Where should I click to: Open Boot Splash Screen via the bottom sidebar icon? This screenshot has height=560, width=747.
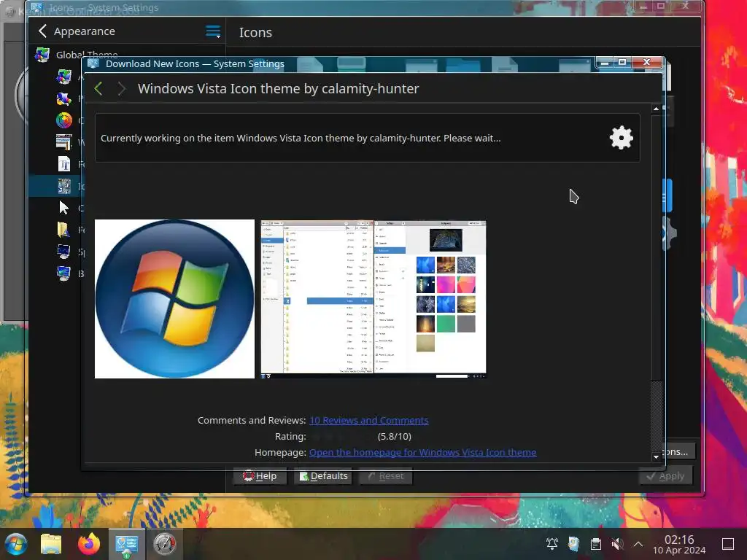point(64,274)
